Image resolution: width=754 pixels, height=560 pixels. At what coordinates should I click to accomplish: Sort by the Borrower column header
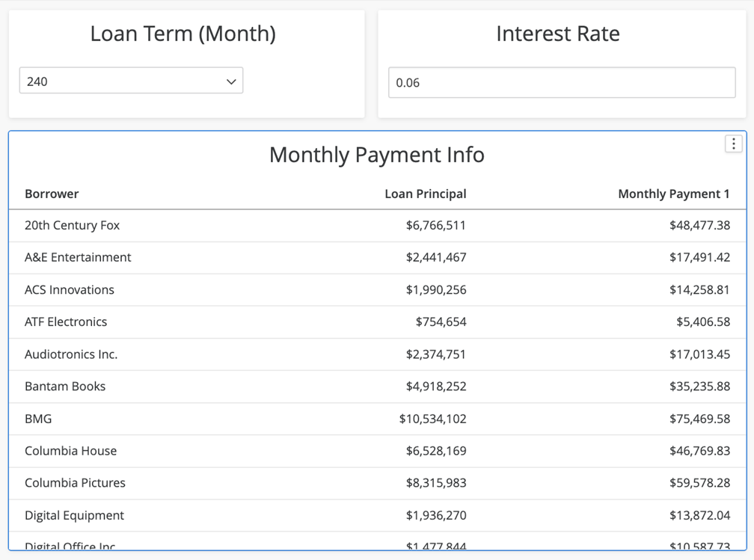point(52,194)
